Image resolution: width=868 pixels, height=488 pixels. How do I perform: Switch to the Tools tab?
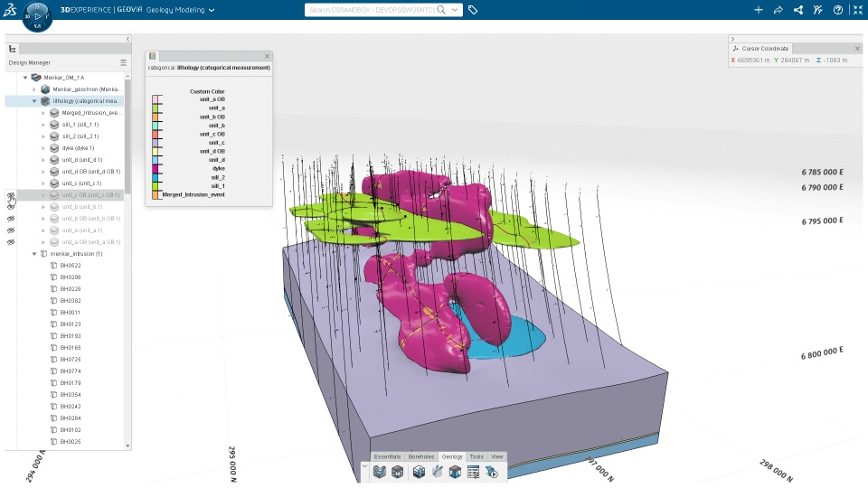pyautogui.click(x=476, y=456)
